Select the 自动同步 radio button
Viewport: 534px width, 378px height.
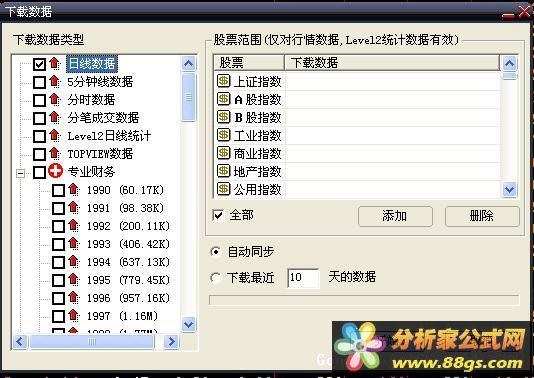coord(216,252)
